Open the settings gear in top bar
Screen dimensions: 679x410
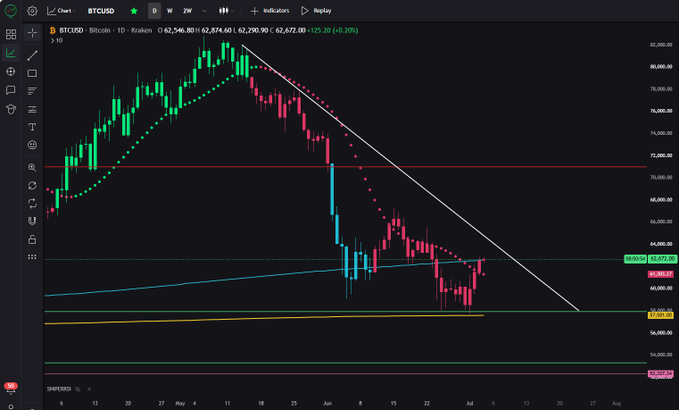(32, 11)
